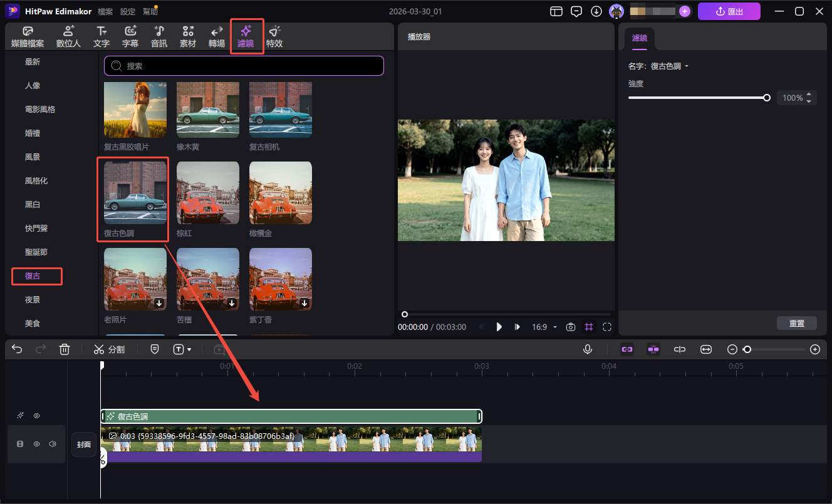Screen dimensions: 832x504
Task: Delete the selected clip with trash icon
Action: coord(65,349)
